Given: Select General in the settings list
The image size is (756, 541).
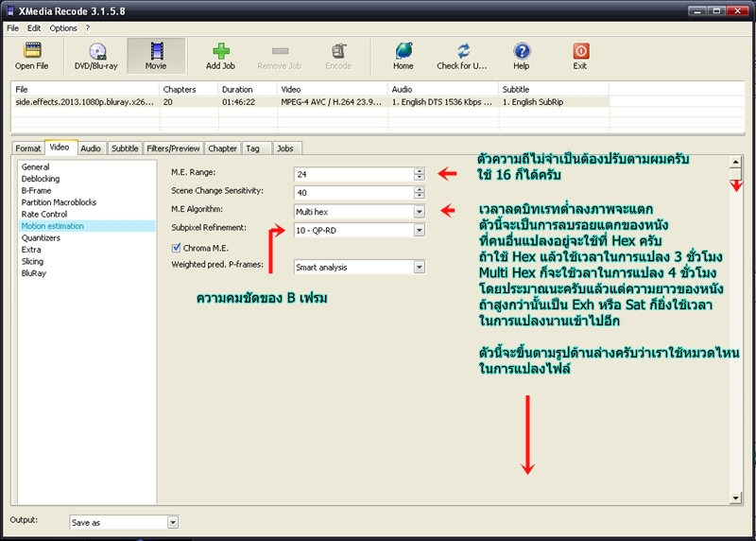Looking at the screenshot, I should pos(35,167).
